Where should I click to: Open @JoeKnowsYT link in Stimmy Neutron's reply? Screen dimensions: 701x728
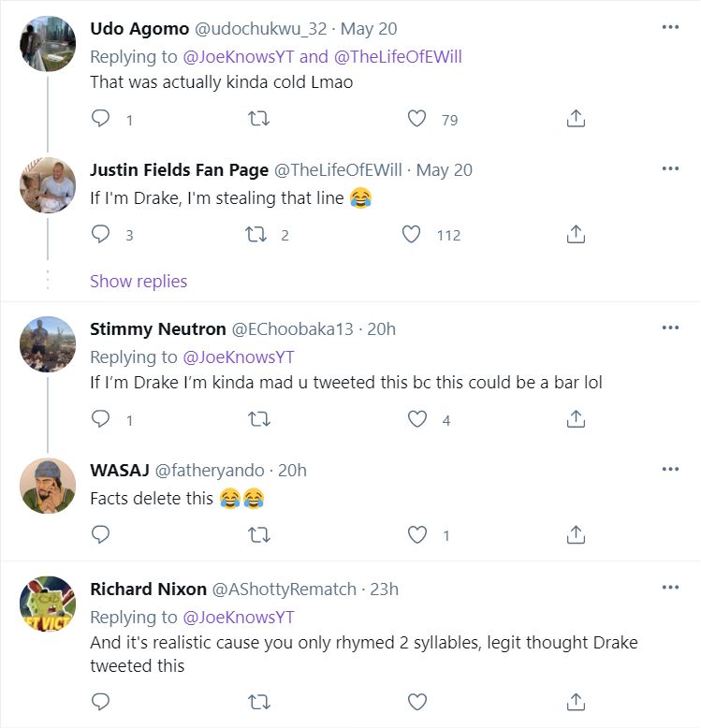pos(239,357)
